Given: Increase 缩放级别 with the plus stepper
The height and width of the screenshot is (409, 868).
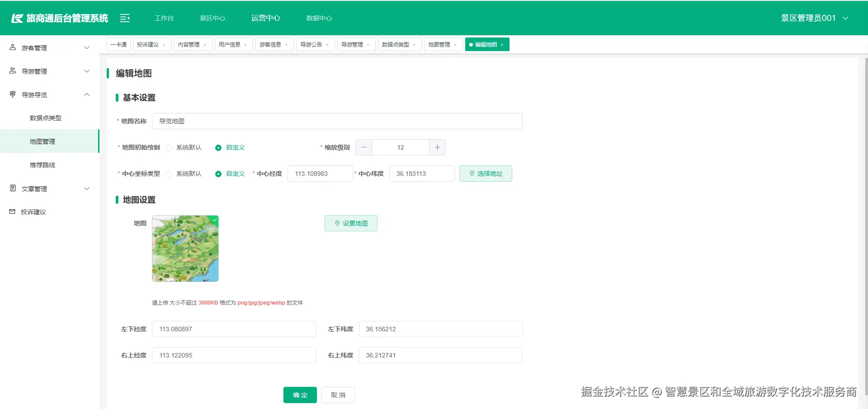Looking at the screenshot, I should click(437, 147).
